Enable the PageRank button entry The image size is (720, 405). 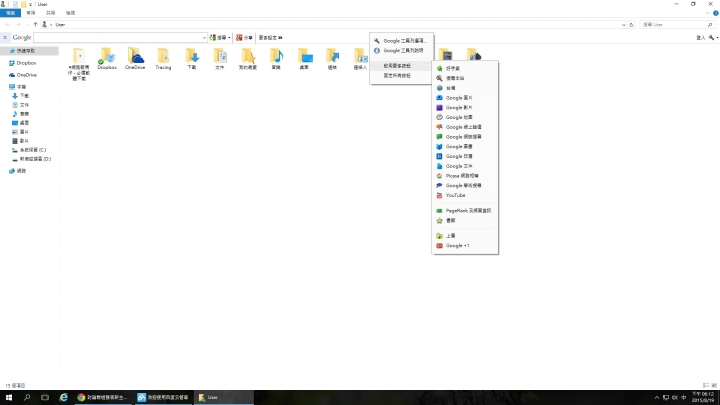point(465,211)
